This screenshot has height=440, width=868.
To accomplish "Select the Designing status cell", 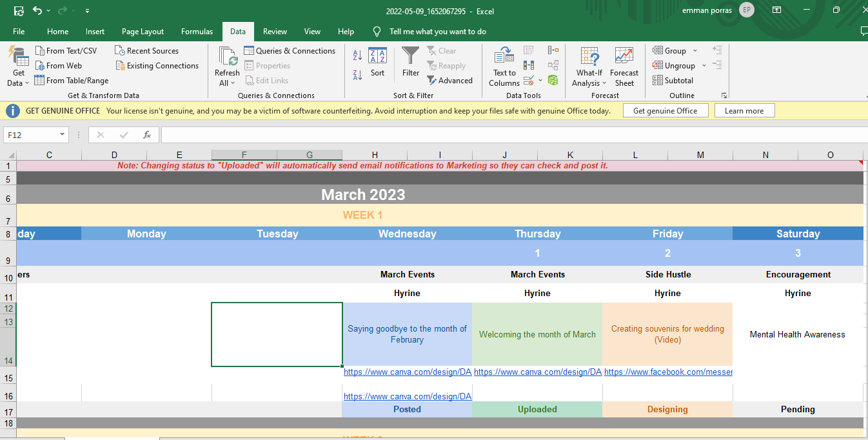I will [x=667, y=409].
